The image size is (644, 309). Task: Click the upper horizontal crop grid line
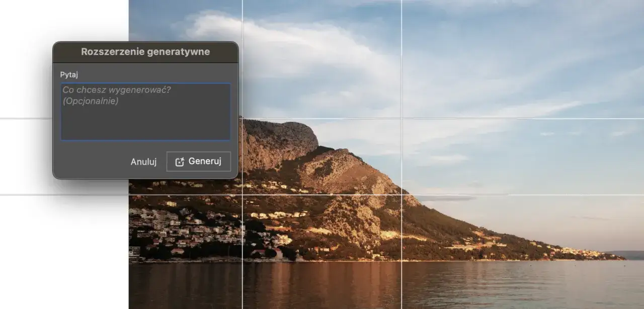pos(503,119)
